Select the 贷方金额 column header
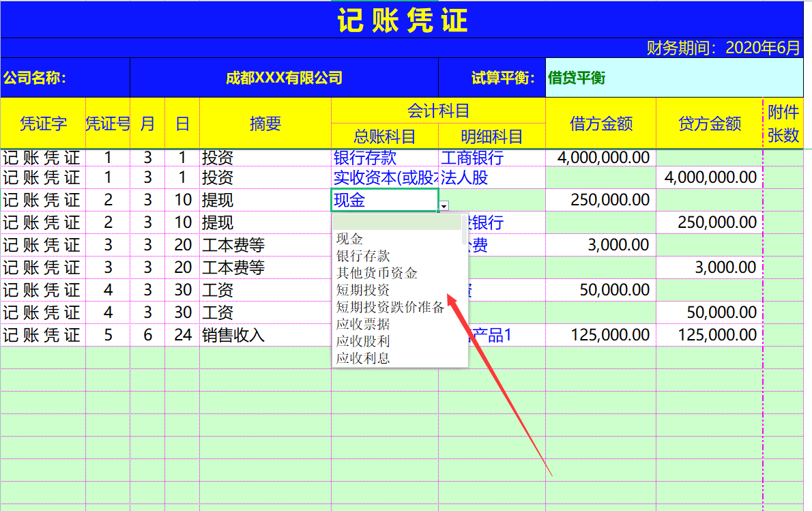 click(x=710, y=123)
